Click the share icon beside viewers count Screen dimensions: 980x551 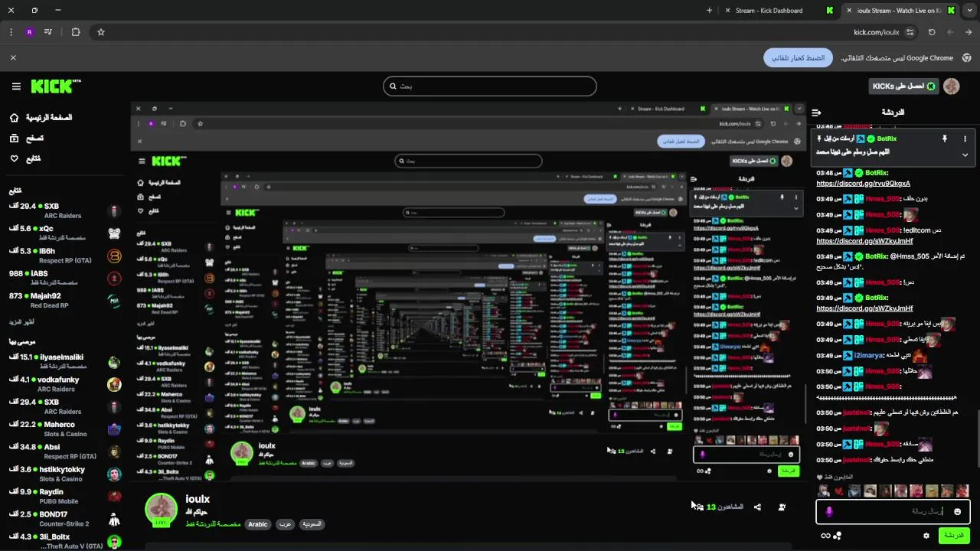pyautogui.click(x=757, y=507)
